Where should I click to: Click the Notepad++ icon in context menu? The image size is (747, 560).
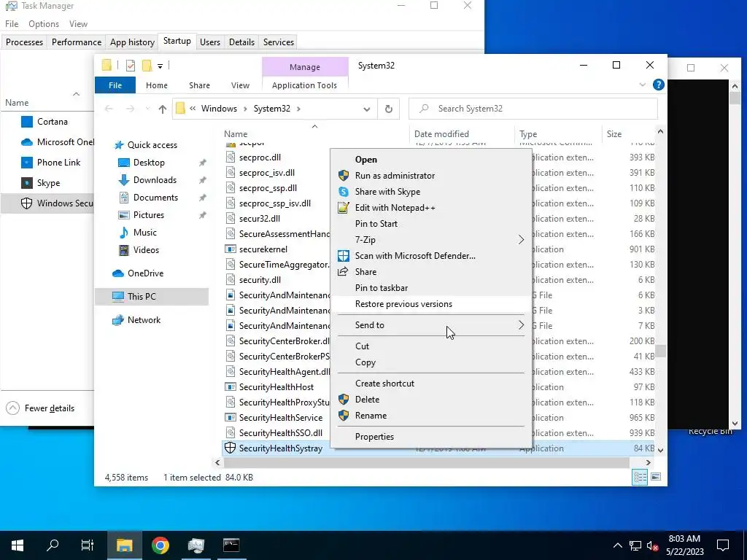(344, 208)
